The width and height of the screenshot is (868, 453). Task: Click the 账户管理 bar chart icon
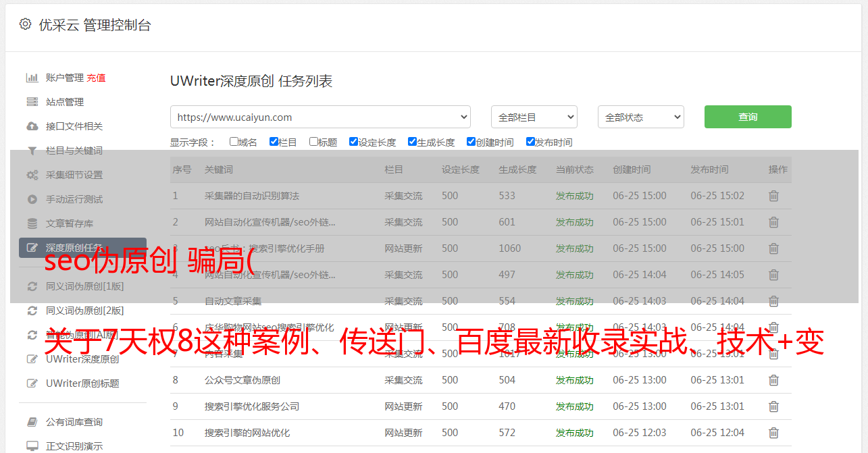32,78
